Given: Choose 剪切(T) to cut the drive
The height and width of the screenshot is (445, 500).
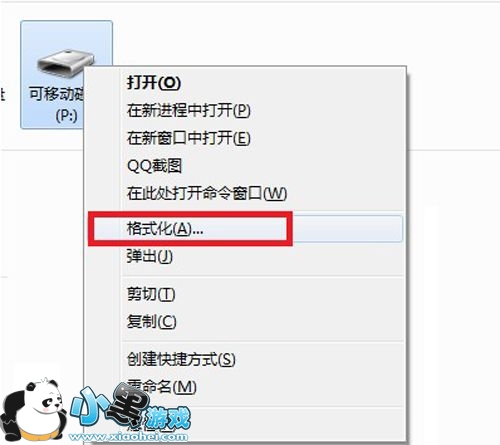Looking at the screenshot, I should pos(151,294).
